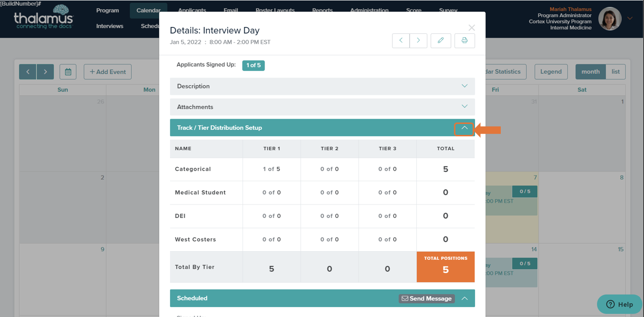This screenshot has height=317, width=644.
Task: Click West Costers Tier 1 cell '0 of 0'
Action: [272, 239]
